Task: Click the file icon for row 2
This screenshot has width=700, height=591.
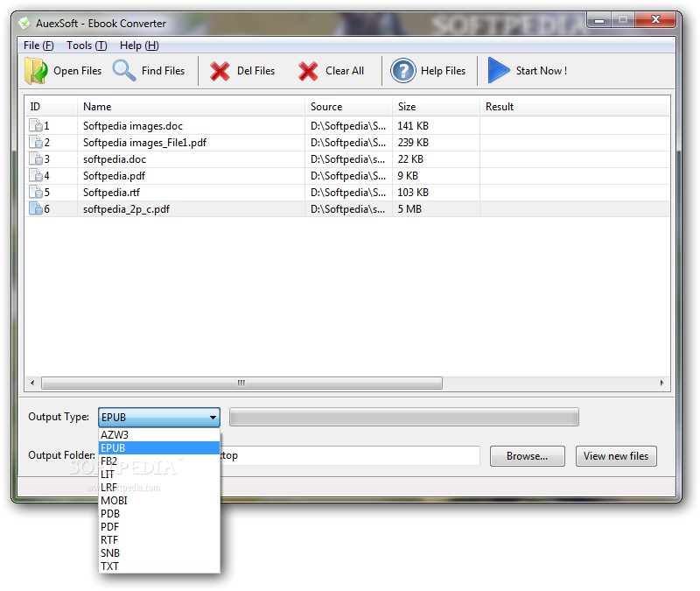Action: tap(35, 142)
